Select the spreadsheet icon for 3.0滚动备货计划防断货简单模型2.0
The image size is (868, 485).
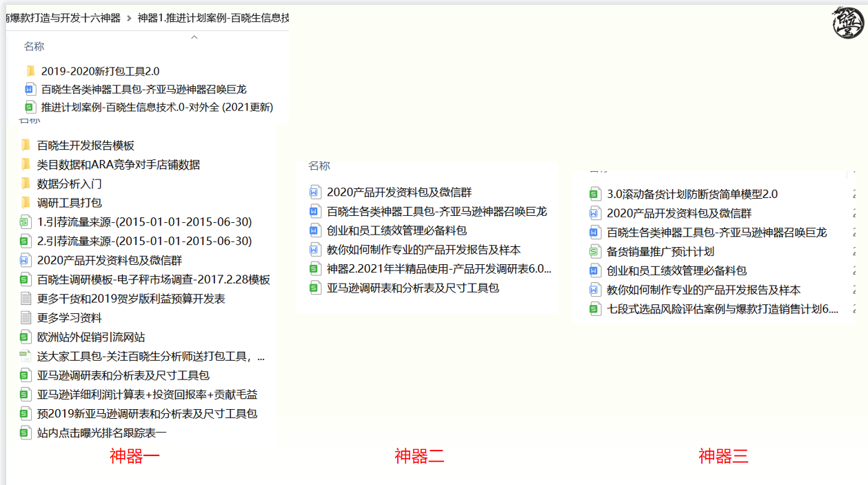coord(595,195)
